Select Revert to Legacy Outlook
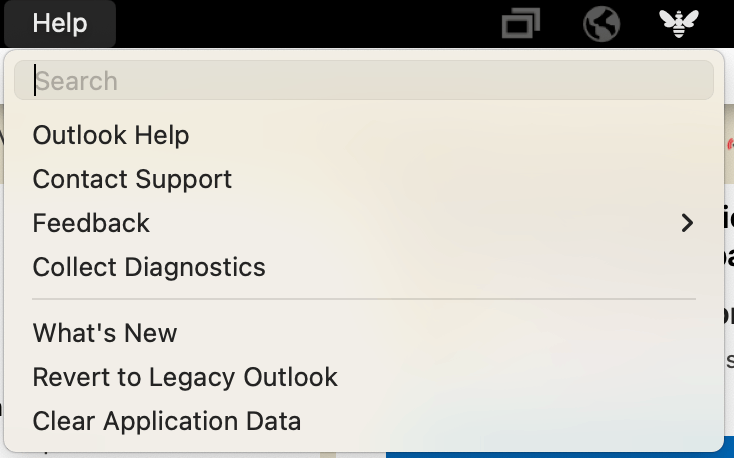This screenshot has height=458, width=734. (364, 377)
